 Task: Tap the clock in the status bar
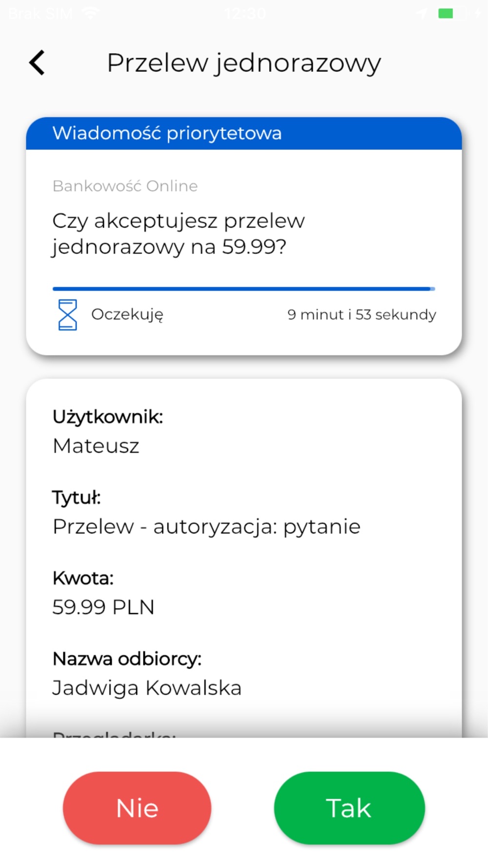click(245, 13)
